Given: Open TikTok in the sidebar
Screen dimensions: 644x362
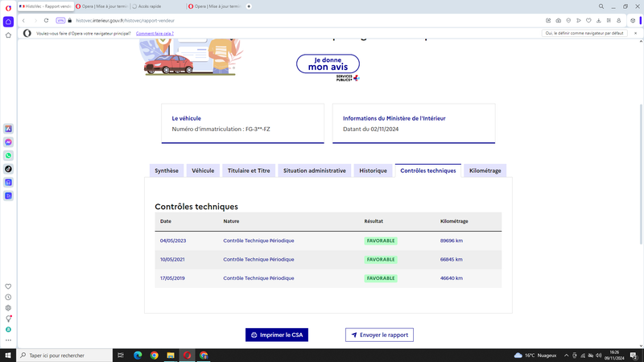Looking at the screenshot, I should point(8,169).
